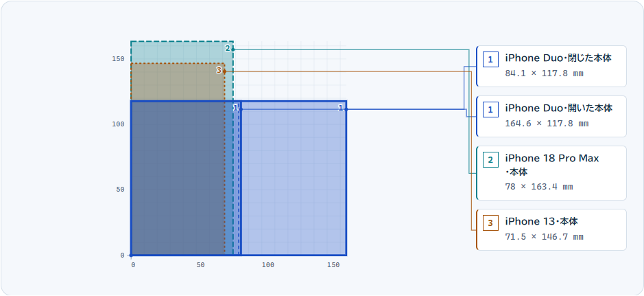644x296 pixels.
Task: Click the y-axis label 100
Action: pos(118,124)
